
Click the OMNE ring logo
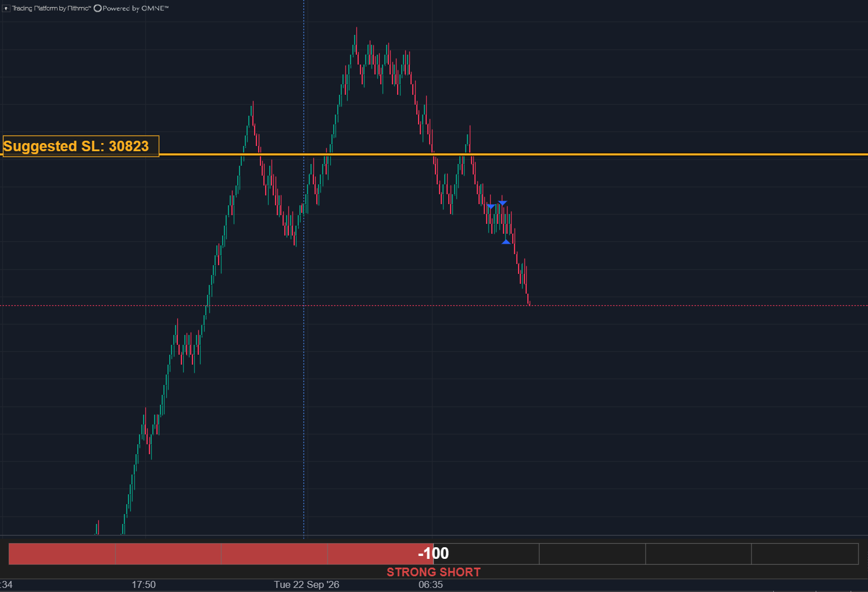pyautogui.click(x=98, y=8)
